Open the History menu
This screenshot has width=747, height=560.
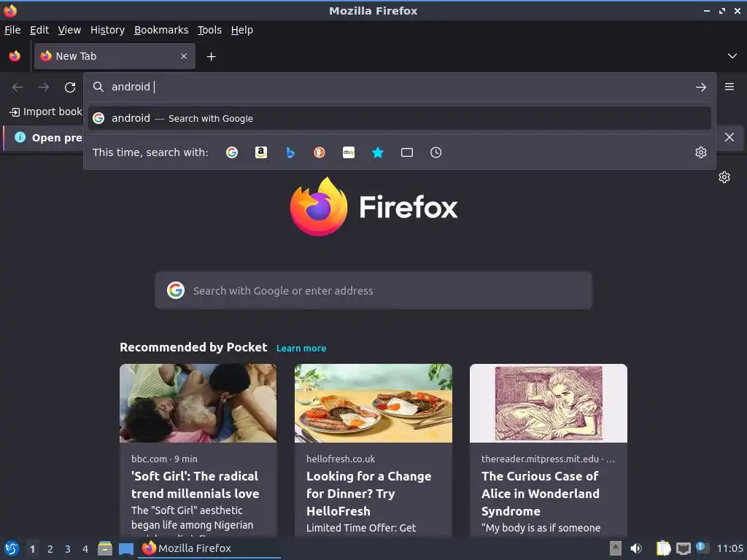pos(108,30)
